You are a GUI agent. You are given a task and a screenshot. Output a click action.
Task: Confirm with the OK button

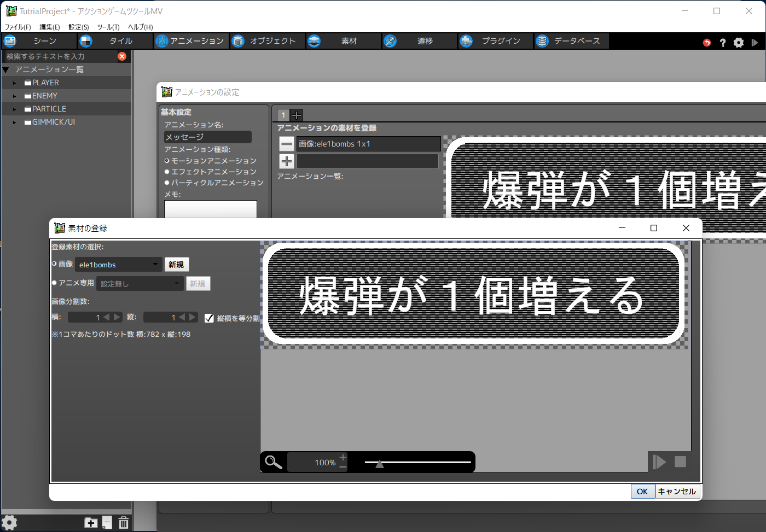coord(642,492)
